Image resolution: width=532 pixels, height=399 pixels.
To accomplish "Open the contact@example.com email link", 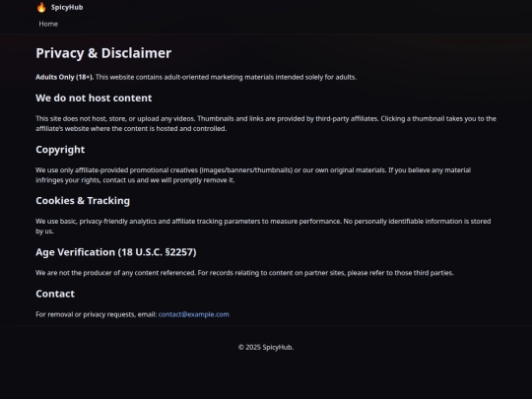I will click(194, 314).
